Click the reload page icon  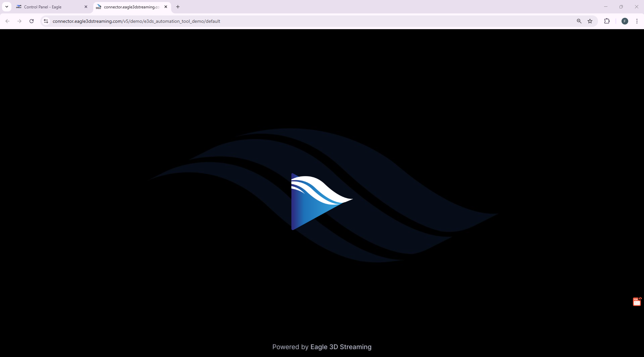click(x=31, y=21)
